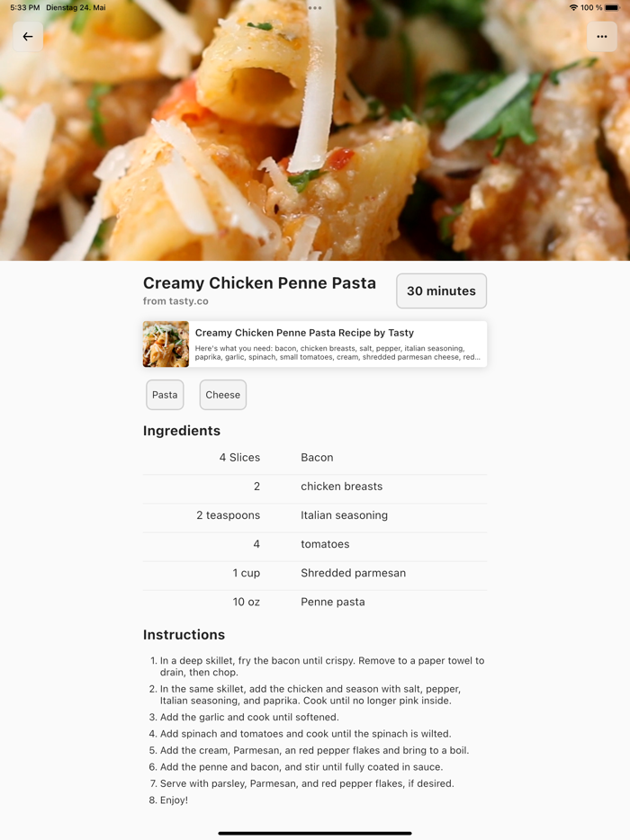Select the Penne pasta ingredient row
This screenshot has width=630, height=840.
tap(315, 603)
